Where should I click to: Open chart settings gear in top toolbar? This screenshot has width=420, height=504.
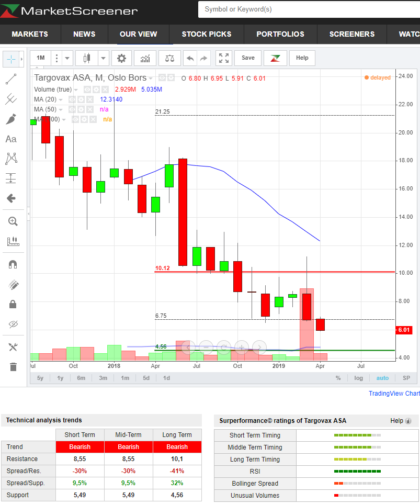(x=121, y=58)
